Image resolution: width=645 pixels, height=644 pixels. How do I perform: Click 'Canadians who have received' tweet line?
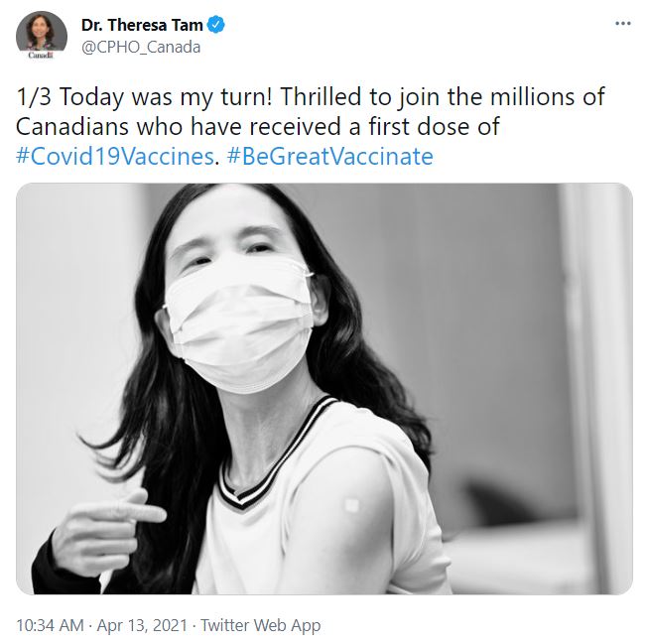tap(179, 127)
